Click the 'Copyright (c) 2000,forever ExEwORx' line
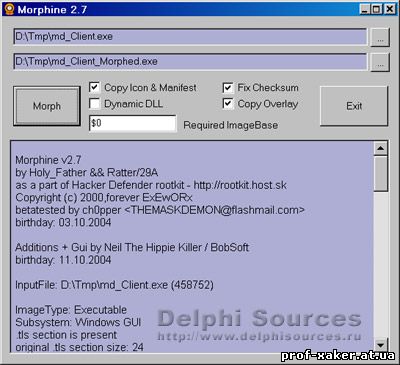The height and width of the screenshot is (365, 400). [104, 197]
